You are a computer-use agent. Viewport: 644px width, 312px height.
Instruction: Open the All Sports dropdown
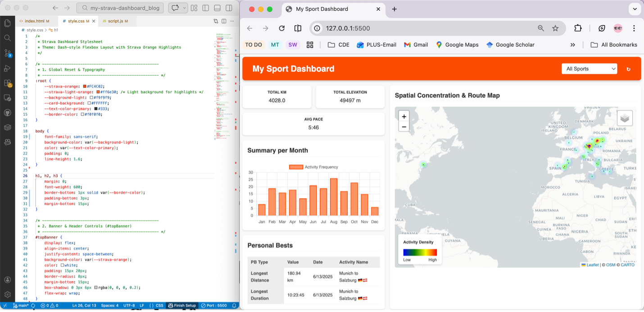click(589, 69)
